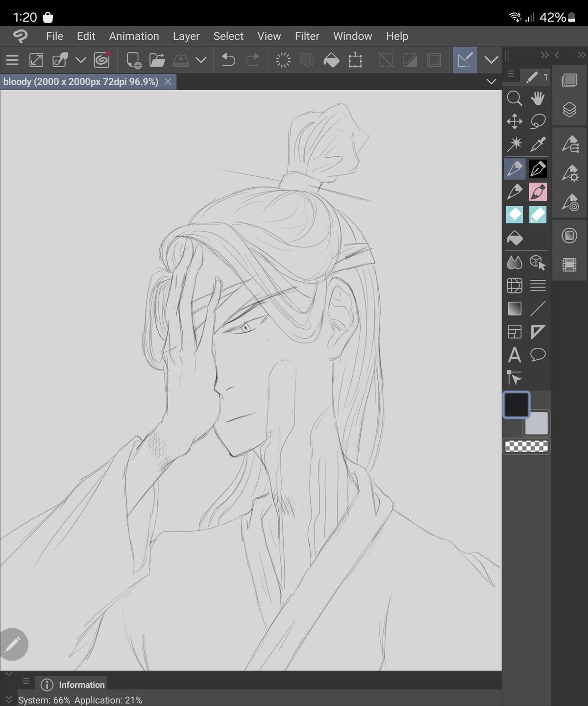Open the tool palette hamburger menu
The width and height of the screenshot is (588, 706).
(511, 74)
